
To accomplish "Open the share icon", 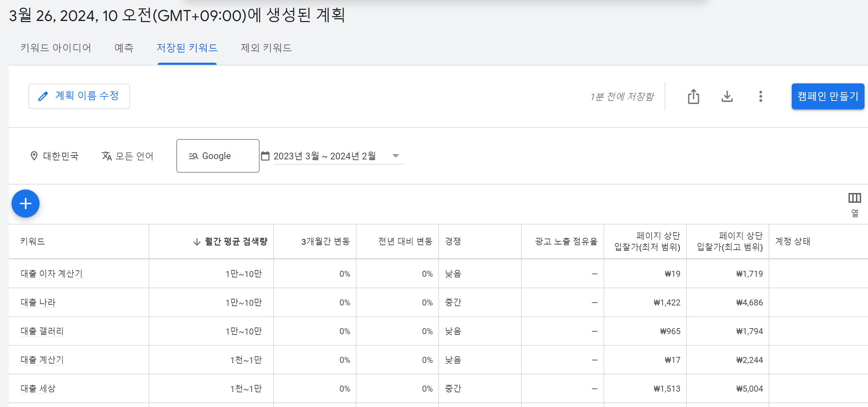I will tap(693, 97).
